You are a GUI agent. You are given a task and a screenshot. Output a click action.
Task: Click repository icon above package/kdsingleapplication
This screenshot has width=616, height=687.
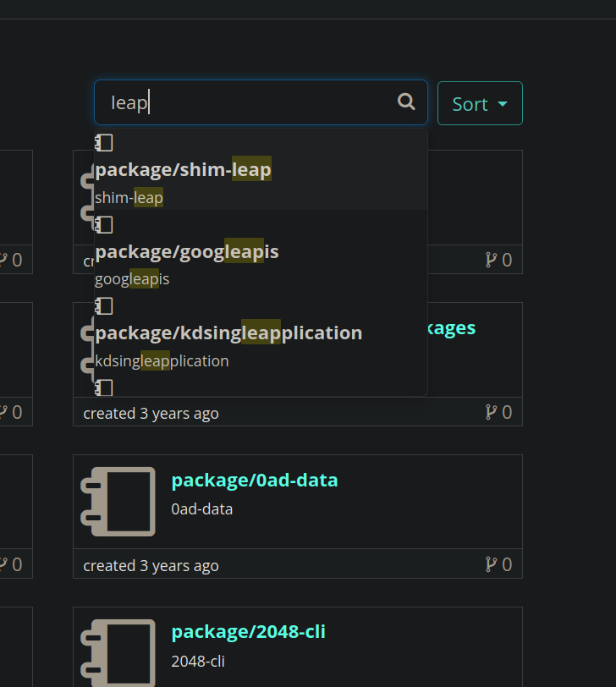[104, 305]
